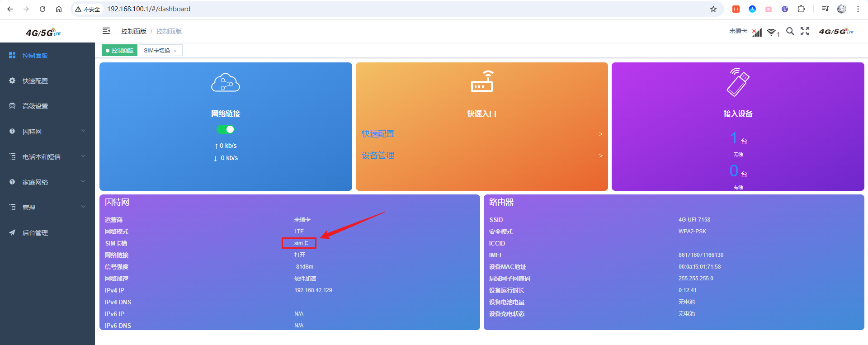Click the cloud network icon
Viewport: 868px width, 345px height.
coord(225,83)
